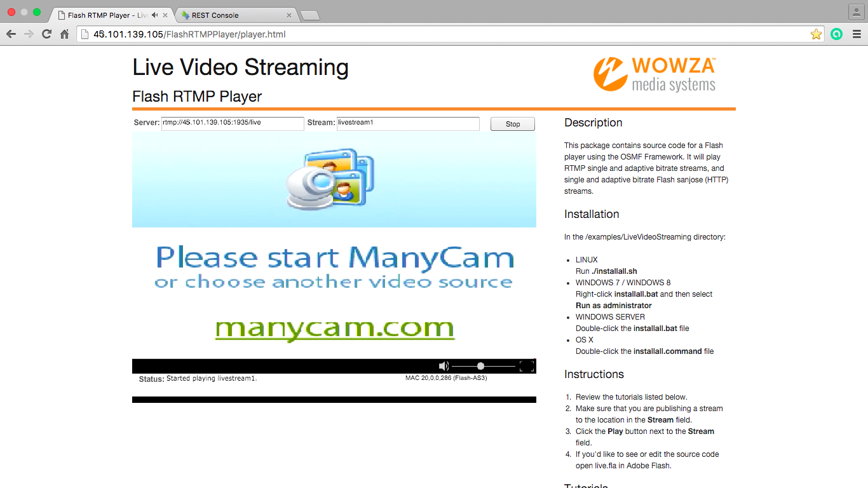Viewport: 868px width, 488px height.
Task: Click the "OS X" list item
Action: click(x=585, y=340)
